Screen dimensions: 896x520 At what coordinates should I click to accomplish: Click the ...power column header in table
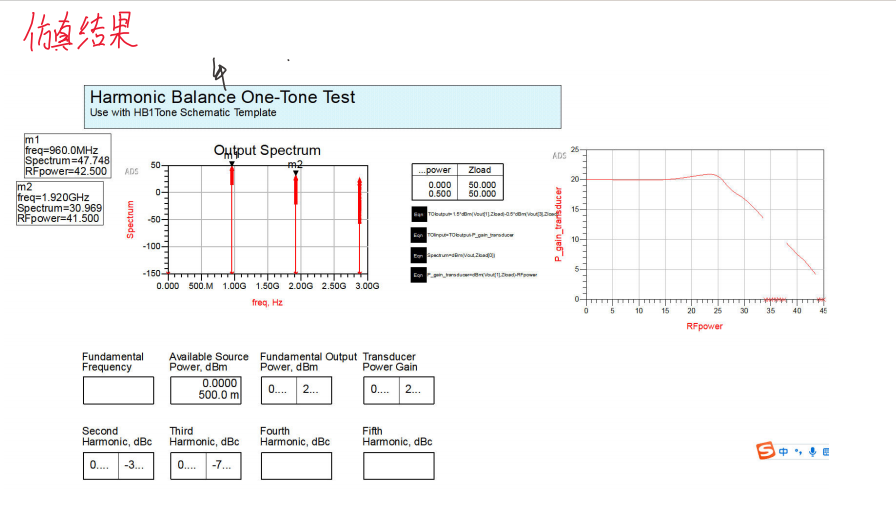pos(434,170)
